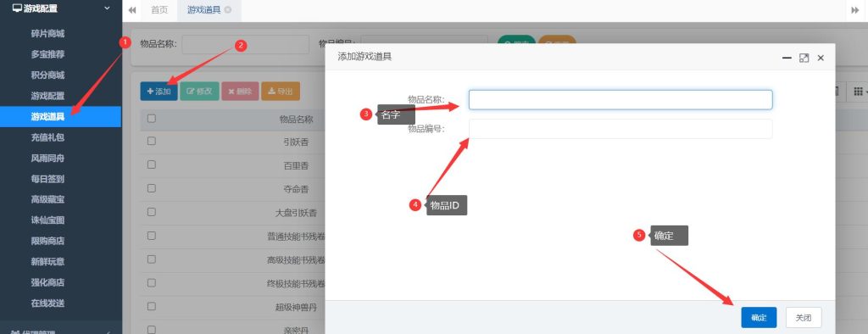
Task: Check the 百里香 row checkbox
Action: tap(152, 164)
